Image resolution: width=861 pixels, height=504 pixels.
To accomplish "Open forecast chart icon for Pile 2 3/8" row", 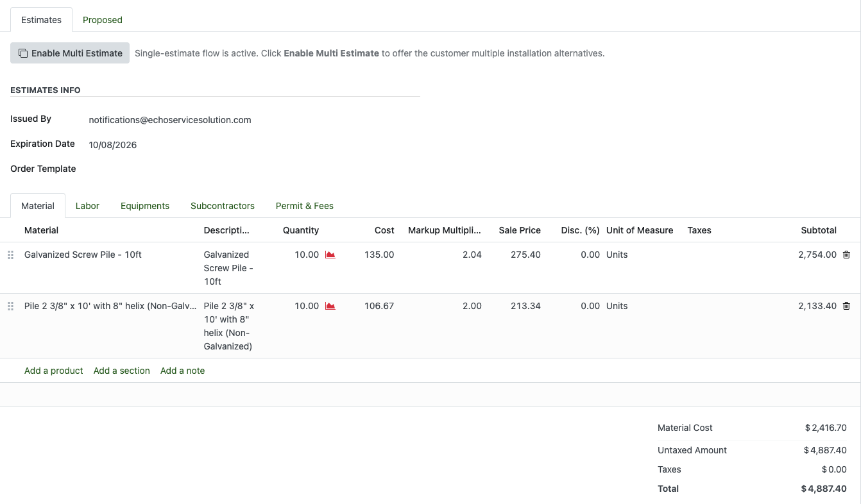I will click(x=330, y=306).
